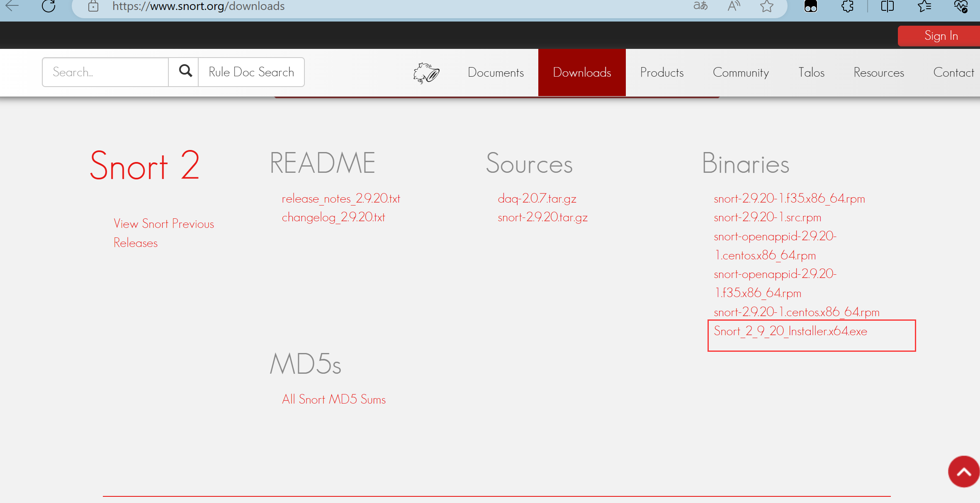Download snort-openappid f35 x86_64 rpm
This screenshot has width=980, height=503.
coord(775,283)
